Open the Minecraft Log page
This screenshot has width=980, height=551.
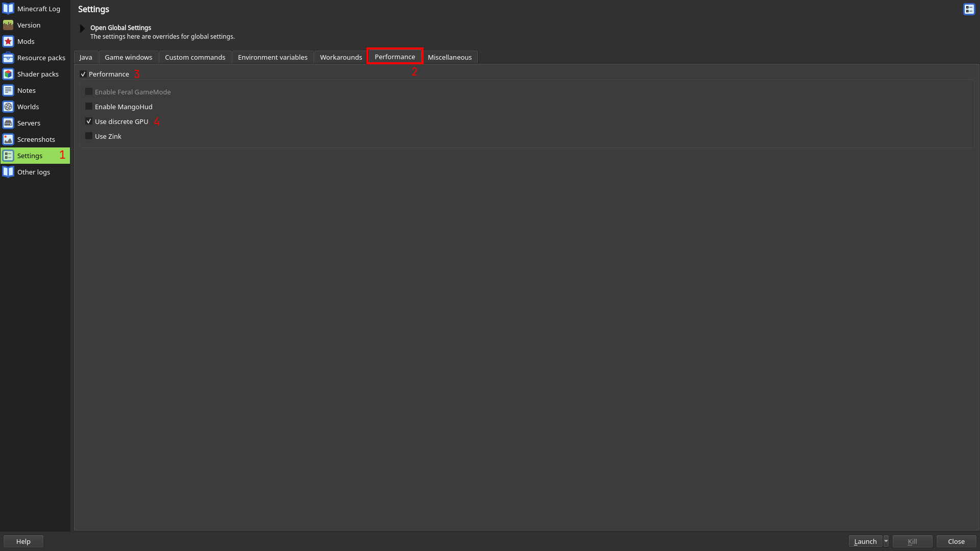8,8
